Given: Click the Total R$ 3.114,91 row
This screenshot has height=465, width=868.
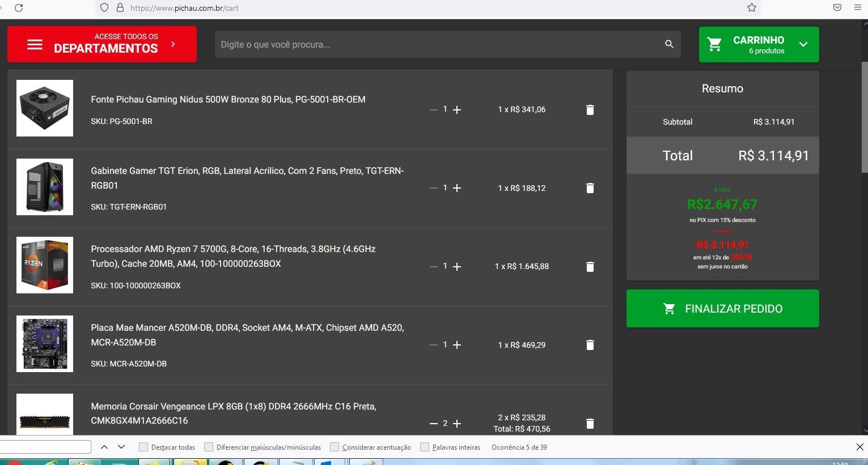Looking at the screenshot, I should [x=723, y=155].
